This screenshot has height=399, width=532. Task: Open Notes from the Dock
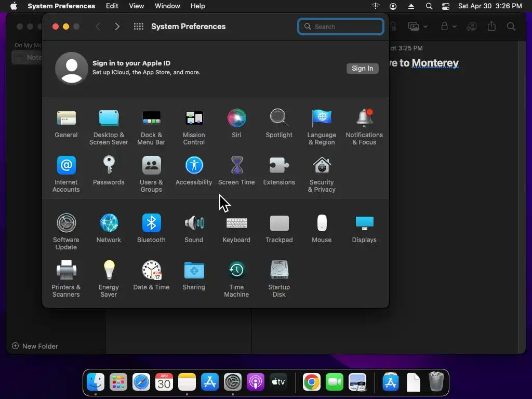pos(187,382)
